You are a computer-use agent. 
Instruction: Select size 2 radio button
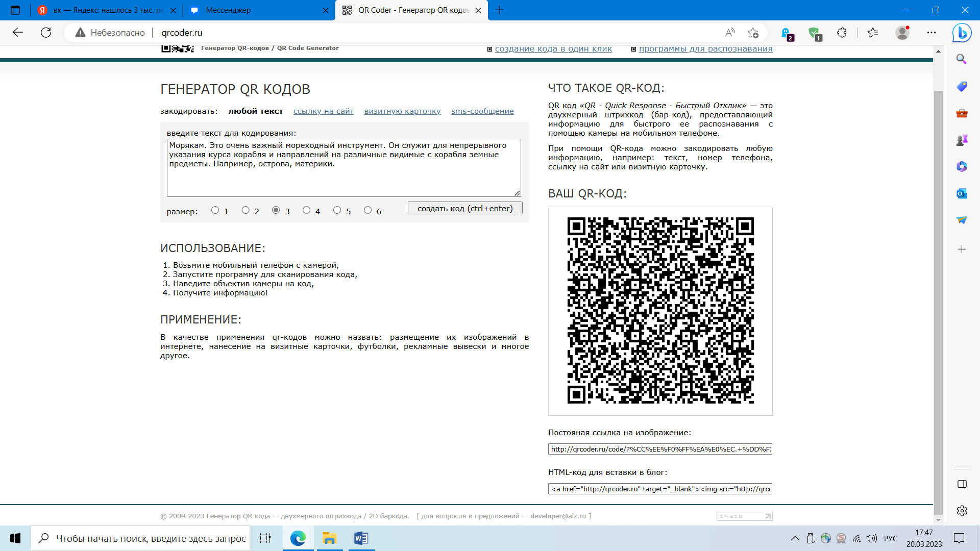tap(246, 210)
